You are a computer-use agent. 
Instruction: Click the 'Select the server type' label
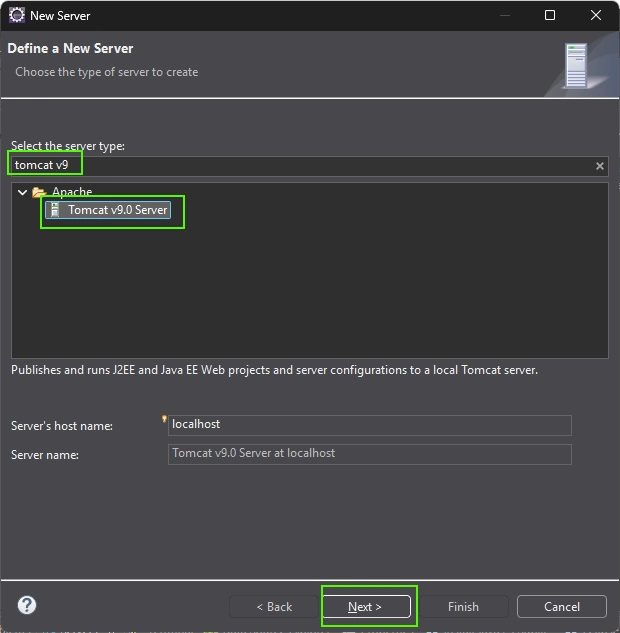click(x=68, y=146)
